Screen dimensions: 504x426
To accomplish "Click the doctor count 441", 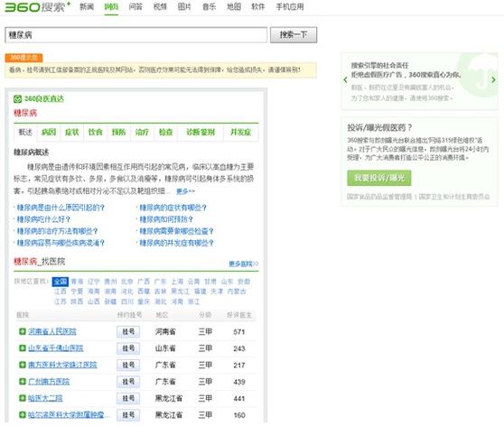I will click(x=239, y=399).
